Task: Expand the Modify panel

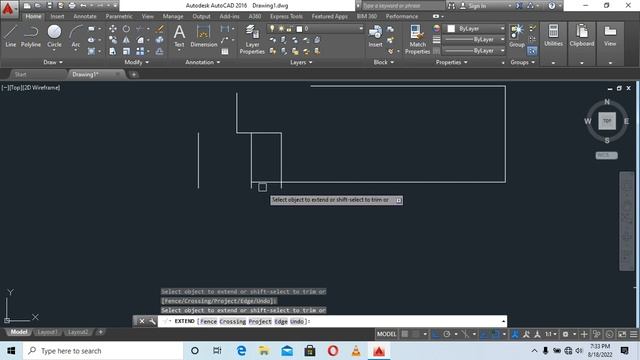Action: [137, 62]
